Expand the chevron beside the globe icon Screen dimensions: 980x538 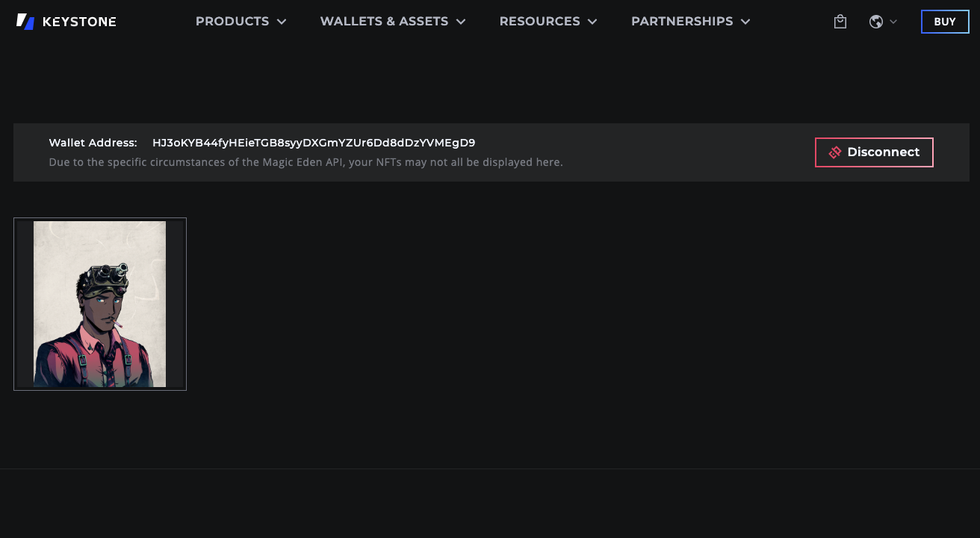[893, 22]
